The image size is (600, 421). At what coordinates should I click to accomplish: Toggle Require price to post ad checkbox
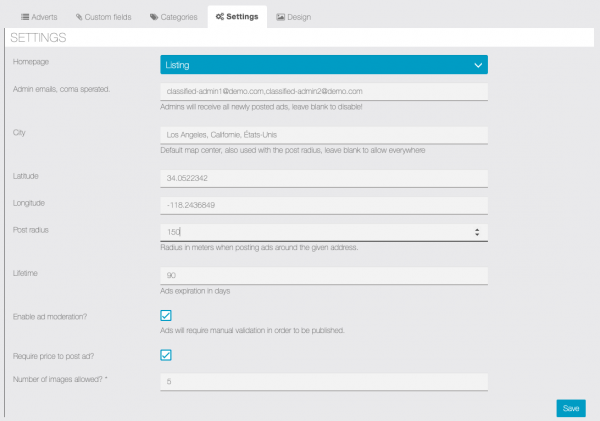click(166, 354)
